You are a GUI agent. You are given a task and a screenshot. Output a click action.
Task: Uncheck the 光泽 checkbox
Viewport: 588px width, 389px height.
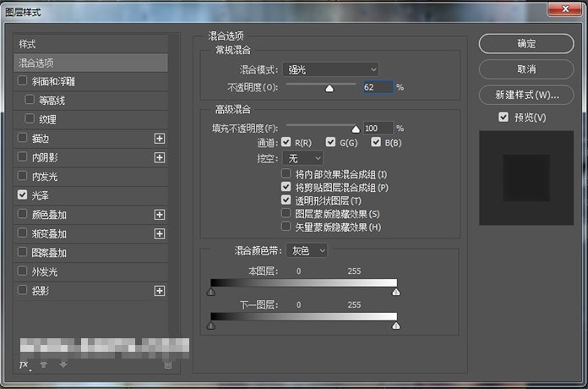click(x=23, y=194)
